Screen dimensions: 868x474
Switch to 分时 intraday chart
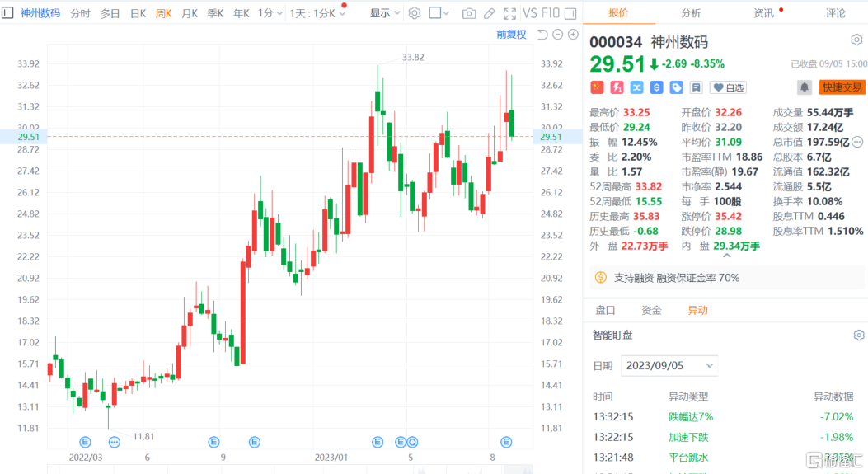click(80, 12)
